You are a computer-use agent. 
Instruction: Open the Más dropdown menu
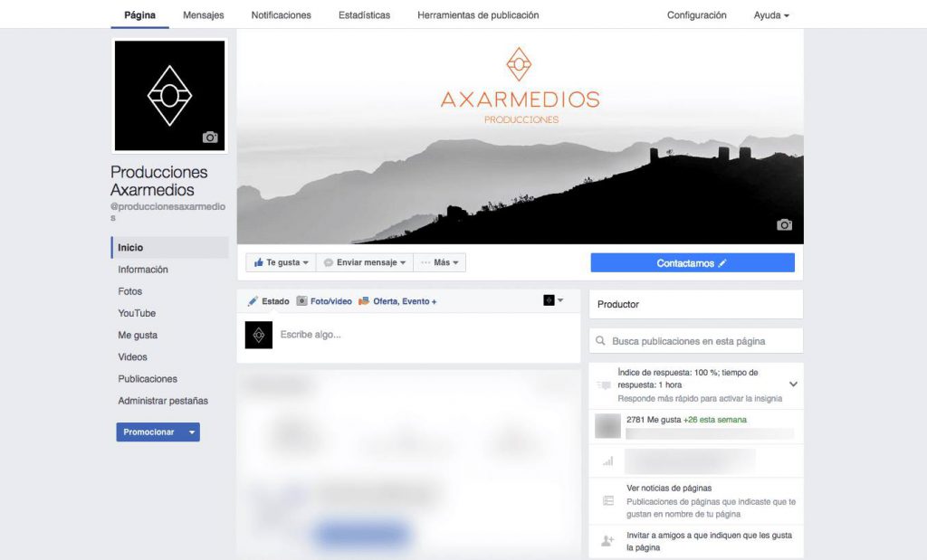click(x=439, y=262)
